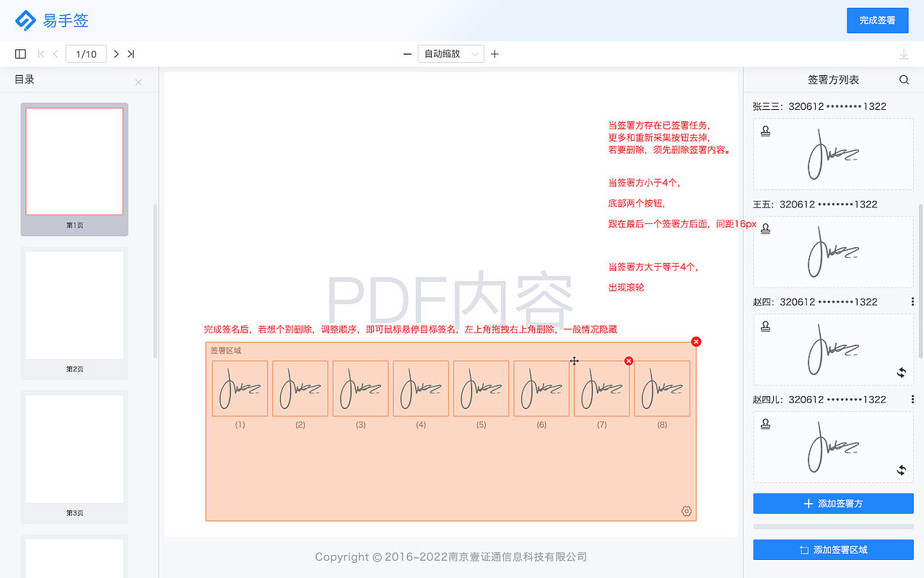The height and width of the screenshot is (578, 924).
Task: Click the swap arrows on 赵四's signature
Action: [x=902, y=374]
